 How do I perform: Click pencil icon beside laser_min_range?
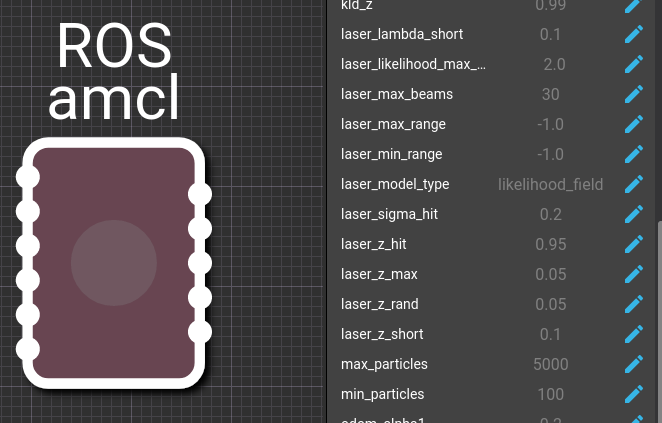coord(634,154)
